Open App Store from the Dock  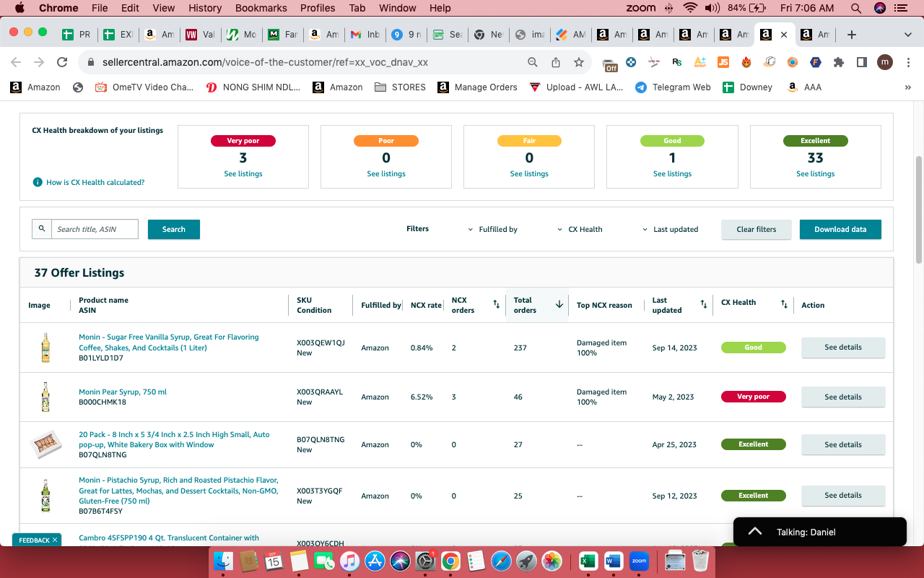point(375,561)
